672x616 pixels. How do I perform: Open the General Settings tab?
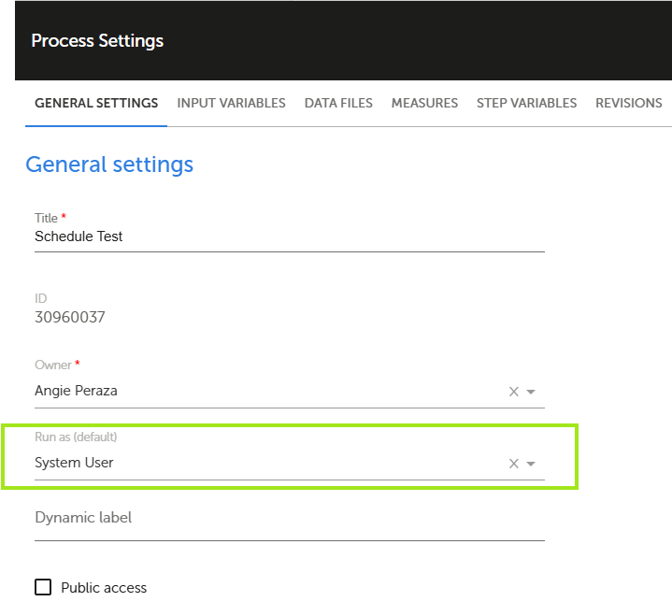pos(96,103)
